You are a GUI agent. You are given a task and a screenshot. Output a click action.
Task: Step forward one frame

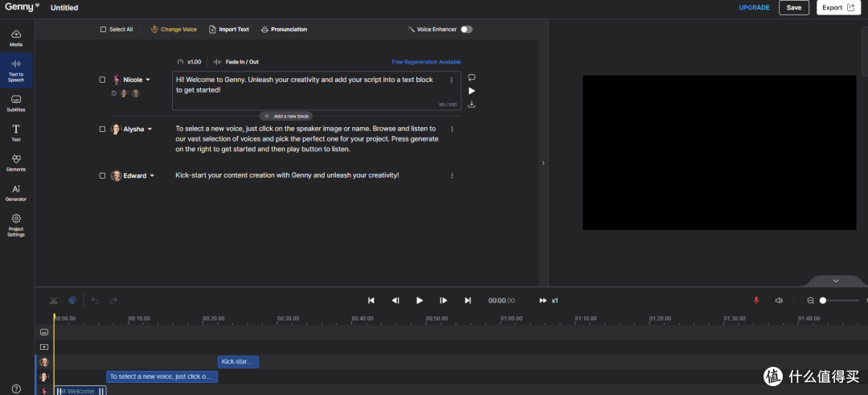click(x=444, y=300)
